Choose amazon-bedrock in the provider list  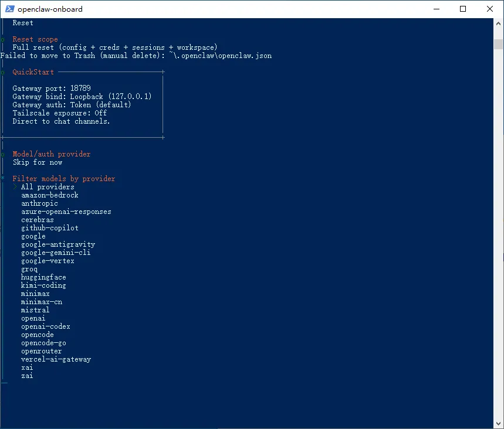click(x=50, y=195)
